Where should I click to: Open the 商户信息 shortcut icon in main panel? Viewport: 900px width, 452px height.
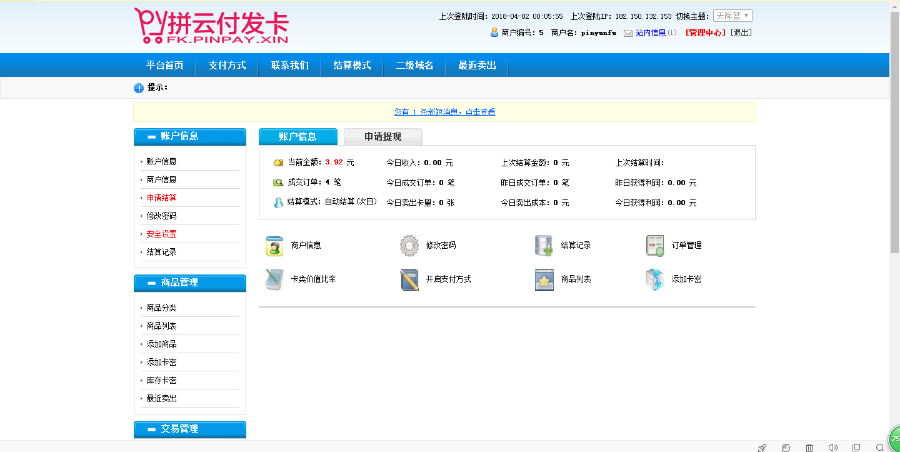click(274, 245)
